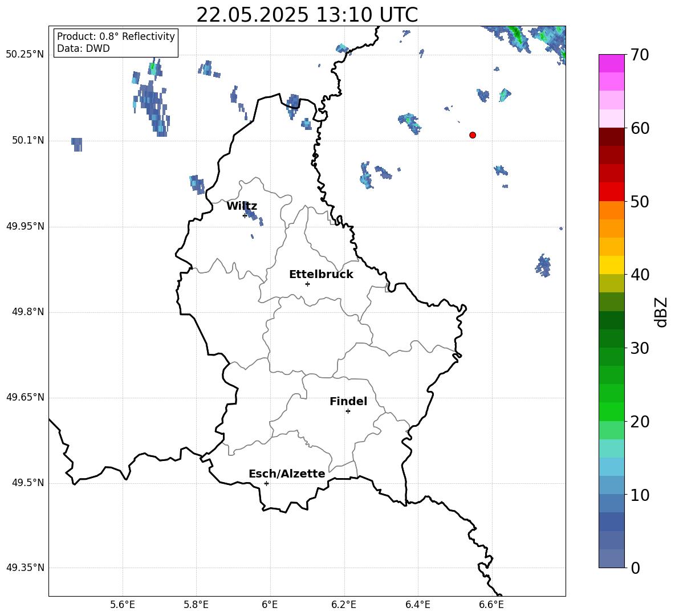Click the 30 tick on the colorbar
675x616 pixels.
[x=640, y=348]
